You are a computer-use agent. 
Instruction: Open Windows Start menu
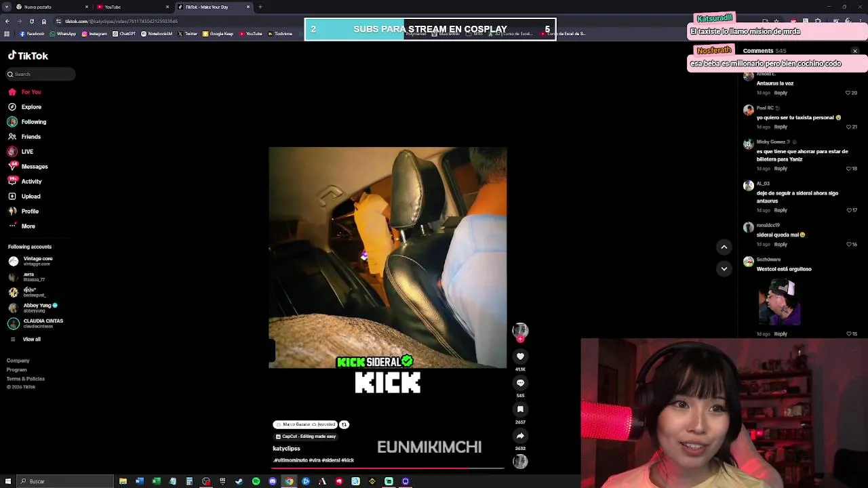click(x=7, y=481)
